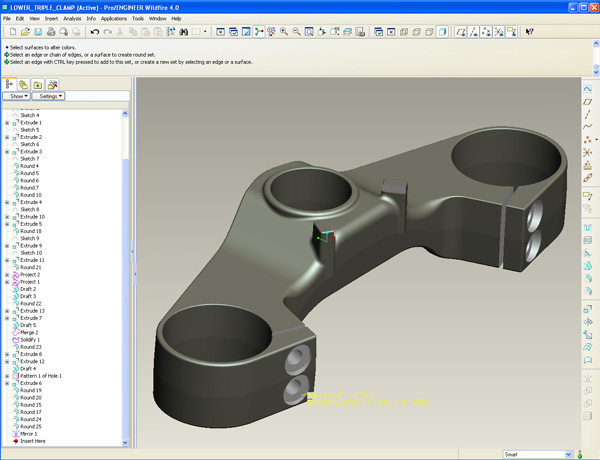This screenshot has width=600, height=460.
Task: Toggle datum planes display
Action: [x=461, y=32]
